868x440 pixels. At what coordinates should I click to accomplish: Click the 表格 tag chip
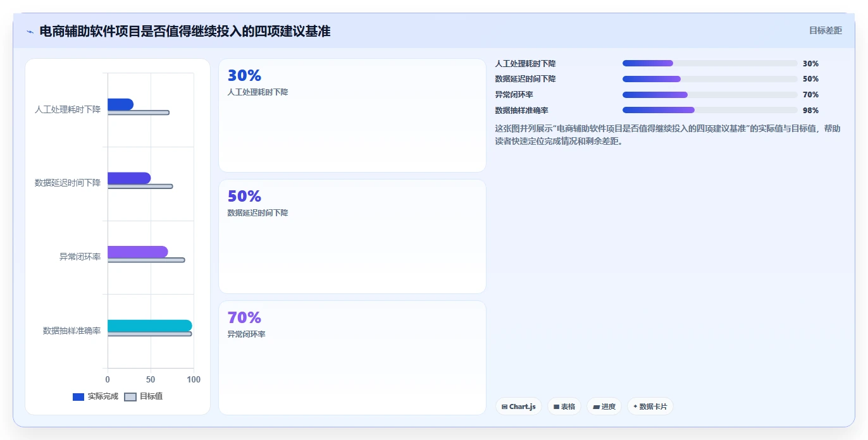coord(564,406)
